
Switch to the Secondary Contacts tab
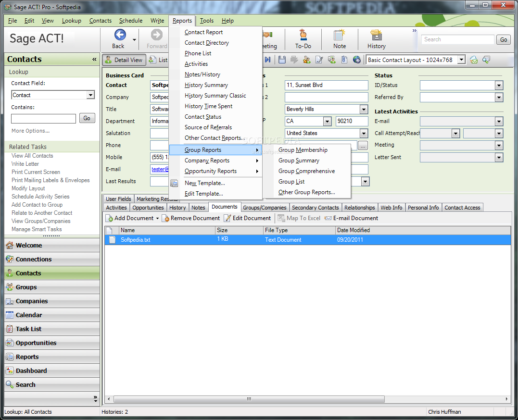315,208
